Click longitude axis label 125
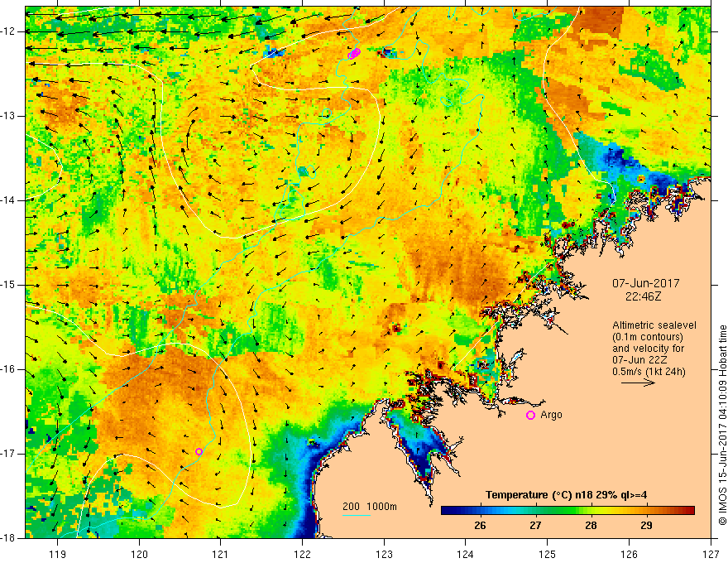Viewport: 728px width, 563px height. click(x=548, y=554)
